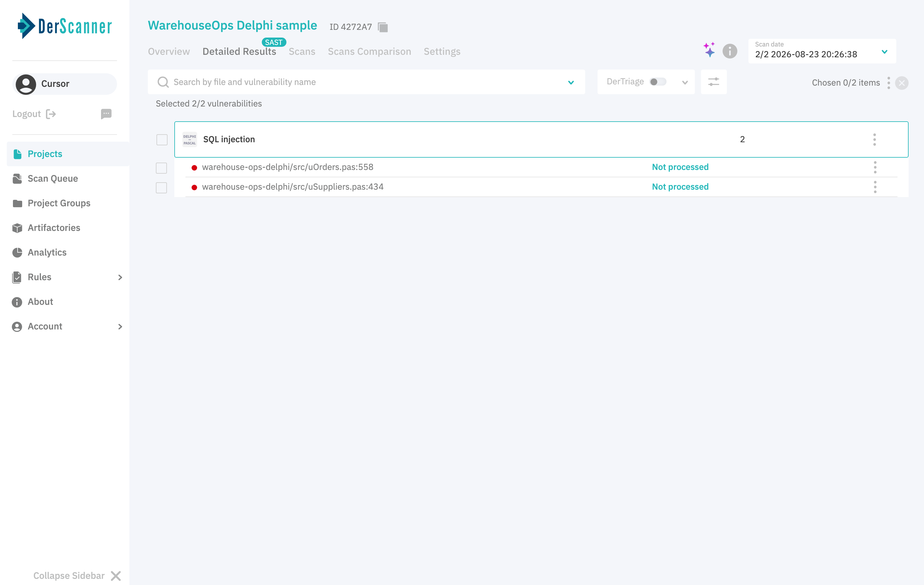Screen dimensions: 924x585
Task: Click Not processed status for uSuppliers.pas:434
Action: (x=680, y=187)
